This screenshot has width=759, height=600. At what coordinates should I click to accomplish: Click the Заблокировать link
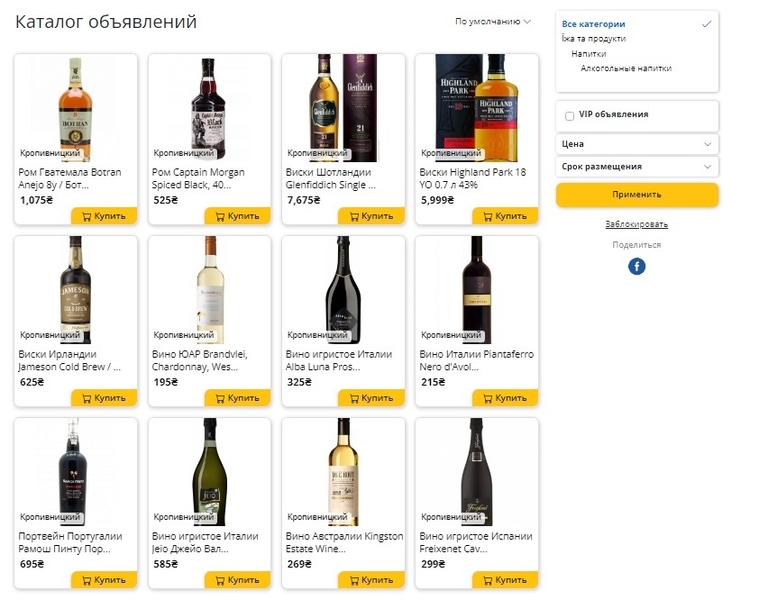[637, 224]
